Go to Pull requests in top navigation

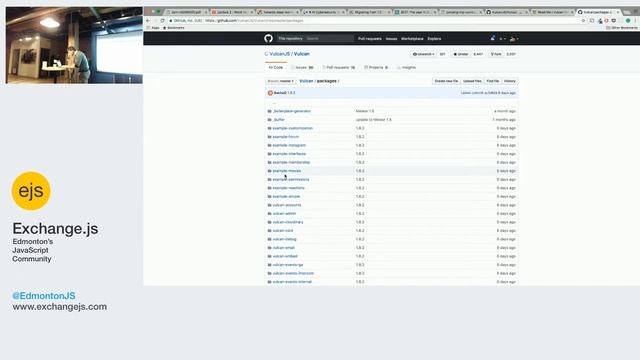(x=369, y=39)
